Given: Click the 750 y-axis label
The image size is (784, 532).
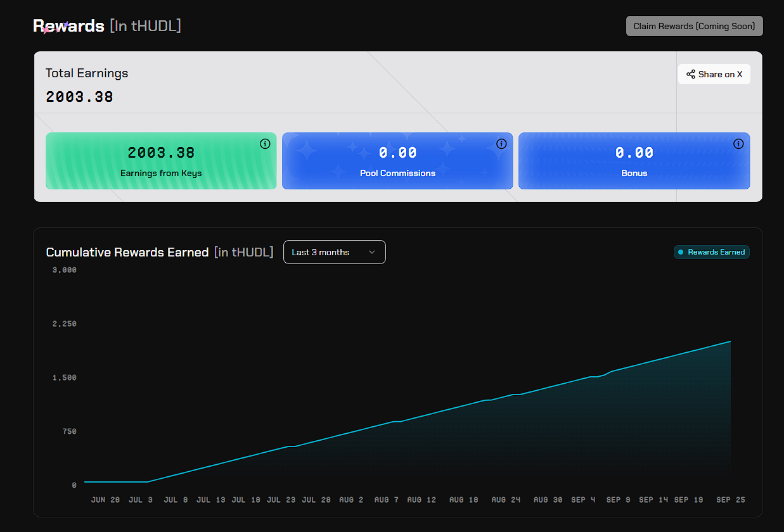Looking at the screenshot, I should [x=69, y=431].
